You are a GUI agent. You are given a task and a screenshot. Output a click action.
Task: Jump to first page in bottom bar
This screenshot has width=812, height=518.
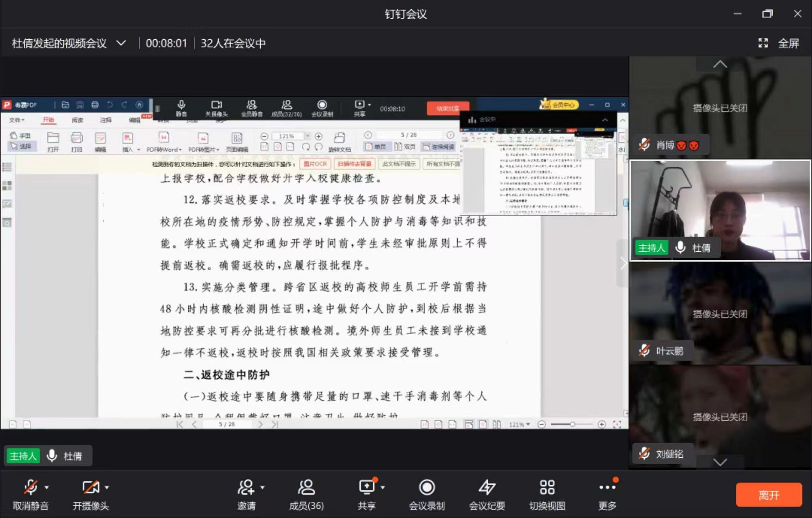click(x=180, y=424)
